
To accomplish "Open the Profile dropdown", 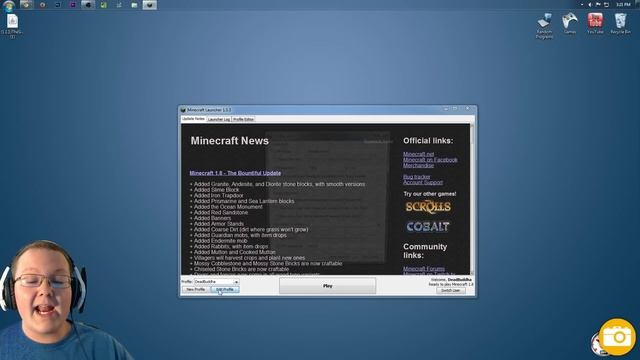I will [216, 282].
